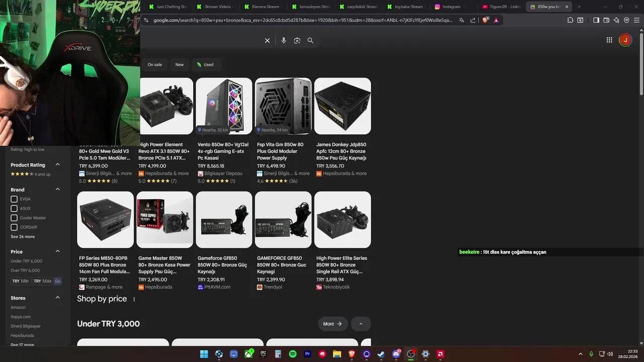
Task: Toggle the browser sidebar panel icon
Action: pos(596,20)
